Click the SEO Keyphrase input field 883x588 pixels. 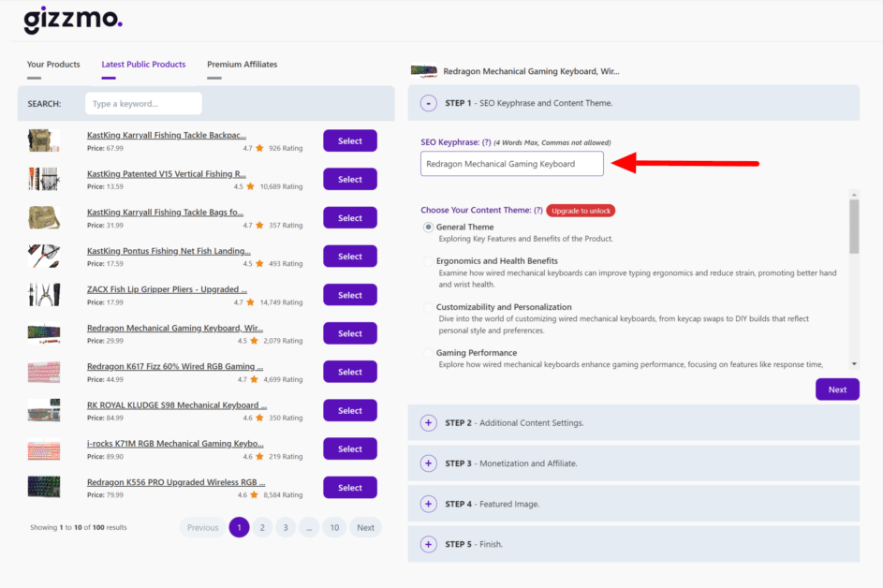point(512,164)
